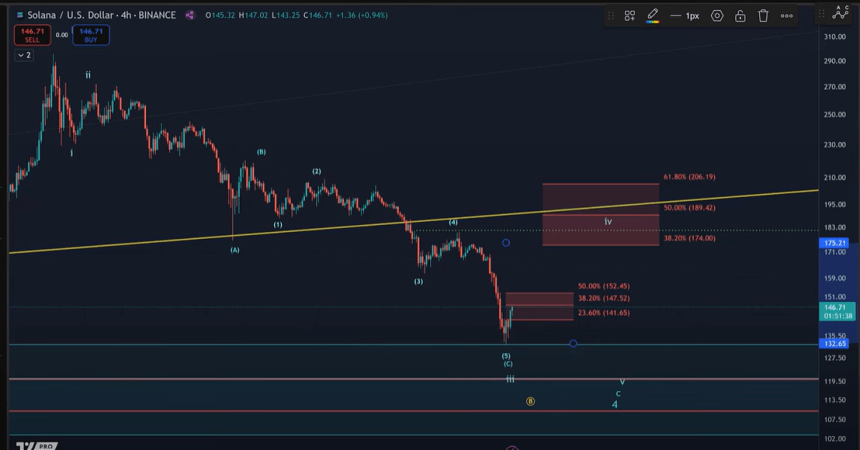Open the pencil line color tool
The height and width of the screenshot is (450, 860).
(x=653, y=16)
